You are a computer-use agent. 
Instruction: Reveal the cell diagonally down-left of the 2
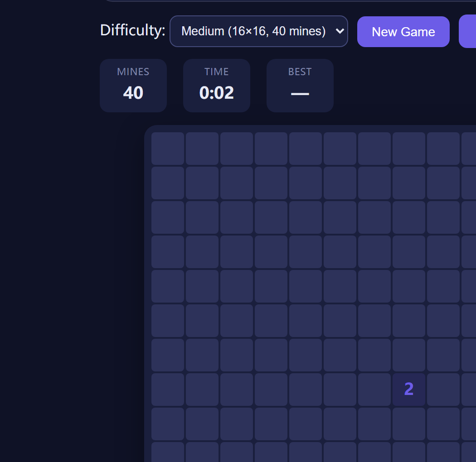point(374,424)
